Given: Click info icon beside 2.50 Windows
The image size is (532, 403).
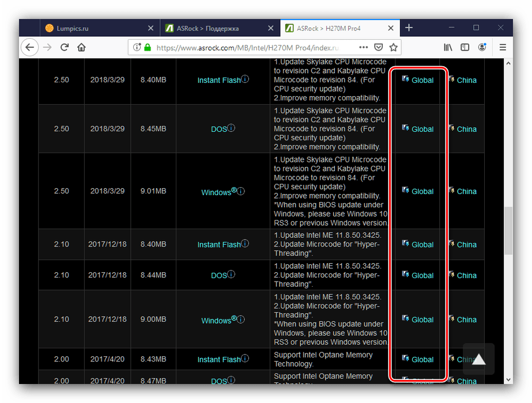Looking at the screenshot, I should point(240,191).
